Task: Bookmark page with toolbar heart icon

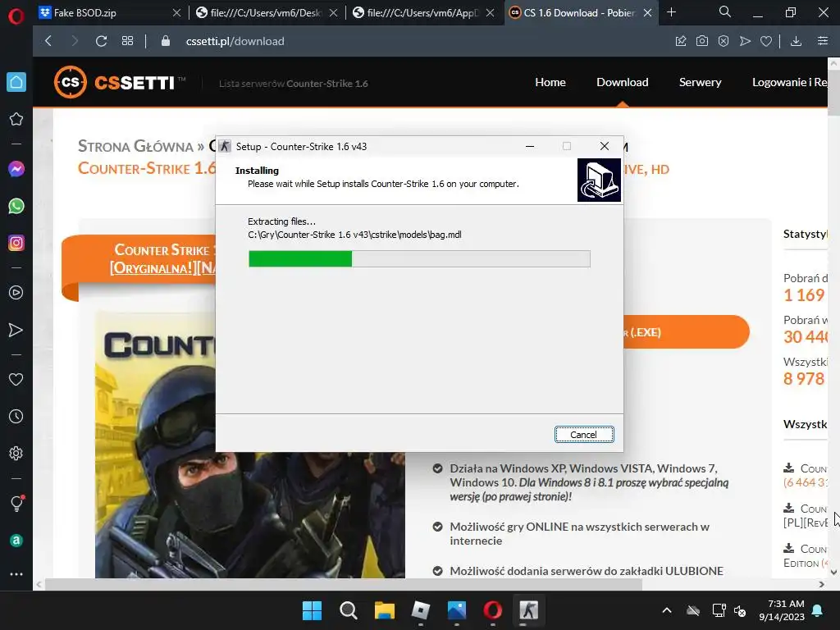Action: click(x=766, y=41)
